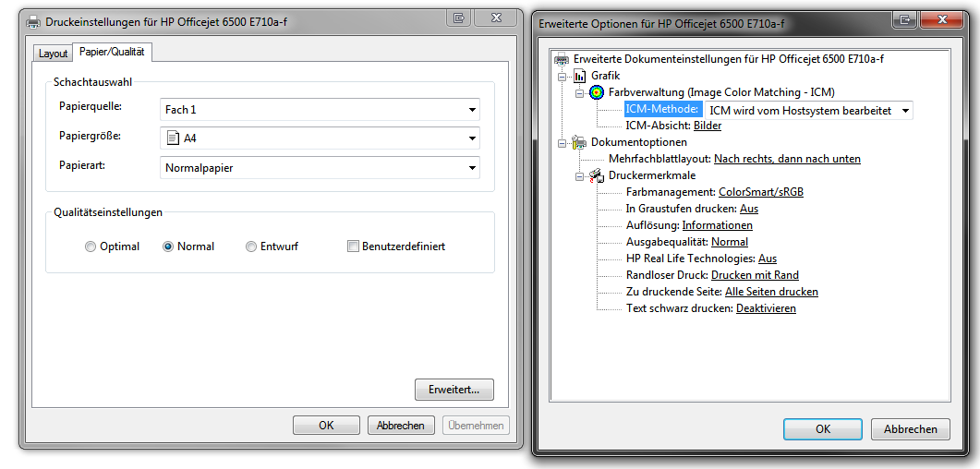Click the Alle Seiten drucken value
The width and height of the screenshot is (980, 469).
pos(771,292)
